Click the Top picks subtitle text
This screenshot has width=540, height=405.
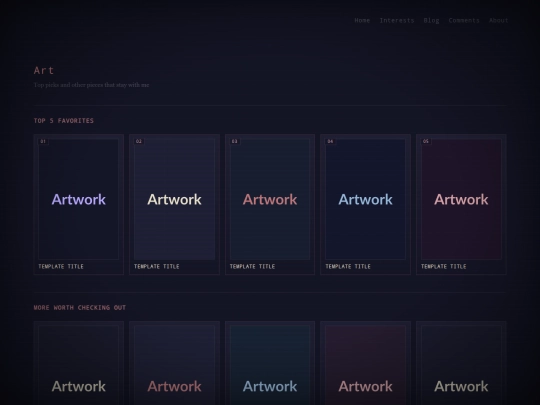coord(91,85)
